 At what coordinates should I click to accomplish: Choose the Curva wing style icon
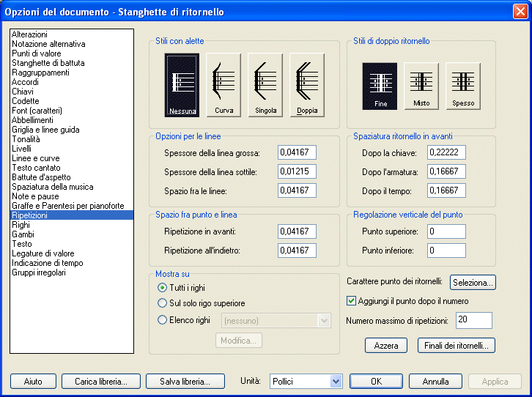(x=223, y=85)
